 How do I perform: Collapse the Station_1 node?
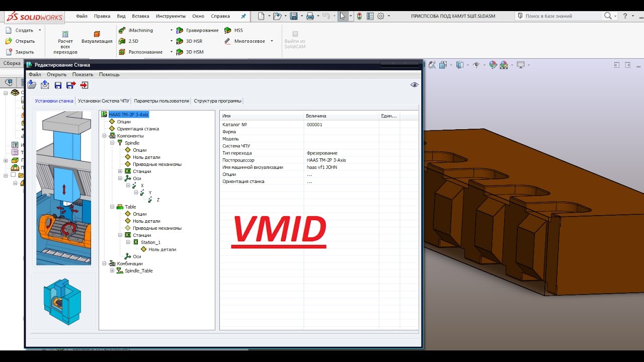tap(128, 242)
